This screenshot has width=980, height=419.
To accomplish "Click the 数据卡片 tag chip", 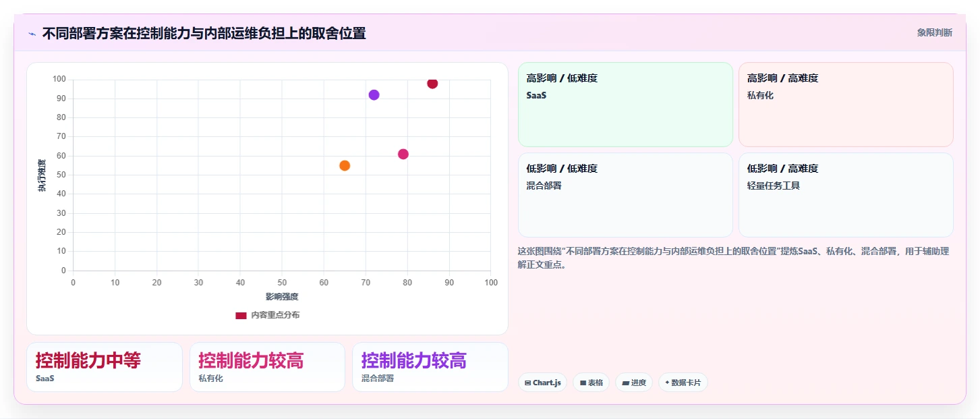I will (x=683, y=383).
